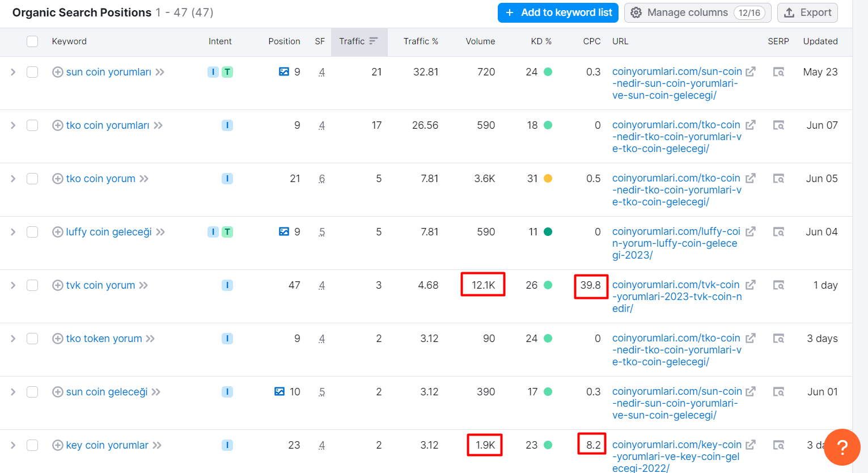
Task: Click Add to keyword list button
Action: 558,12
